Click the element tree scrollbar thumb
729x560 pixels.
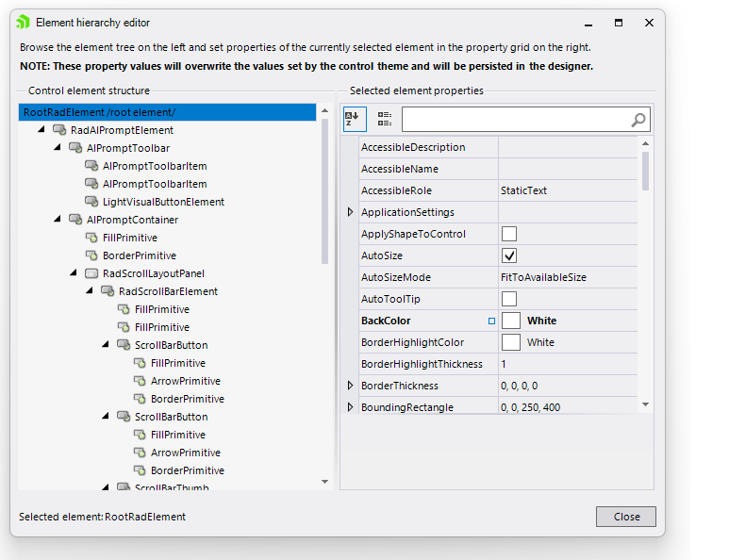click(325, 191)
